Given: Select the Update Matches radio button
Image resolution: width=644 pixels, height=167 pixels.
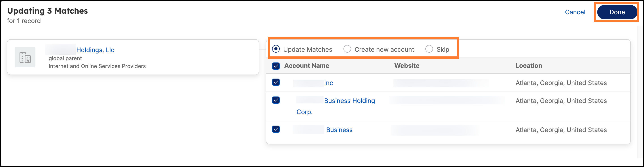Looking at the screenshot, I should point(276,49).
